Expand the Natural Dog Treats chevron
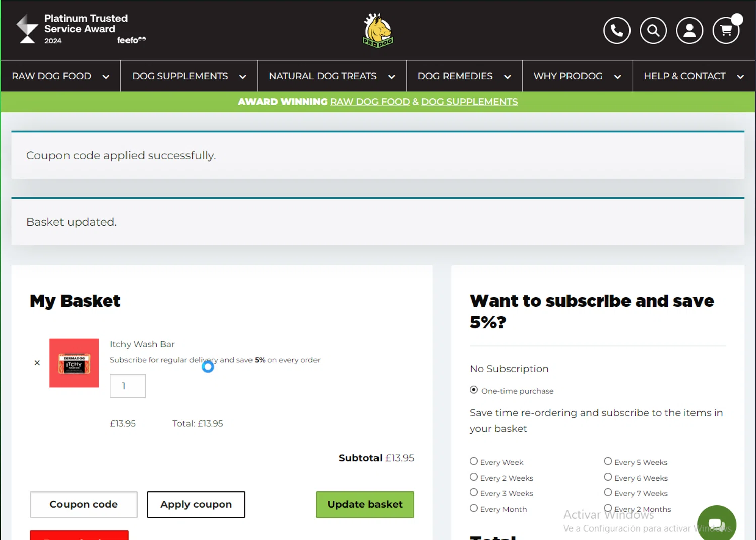 click(392, 77)
